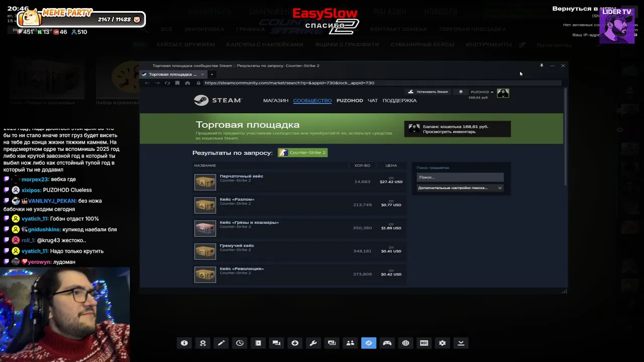The height and width of the screenshot is (362, 644).
Task: Select КОНТРАКТ ОБМЕНА tab in background window
Action: [x=399, y=29]
